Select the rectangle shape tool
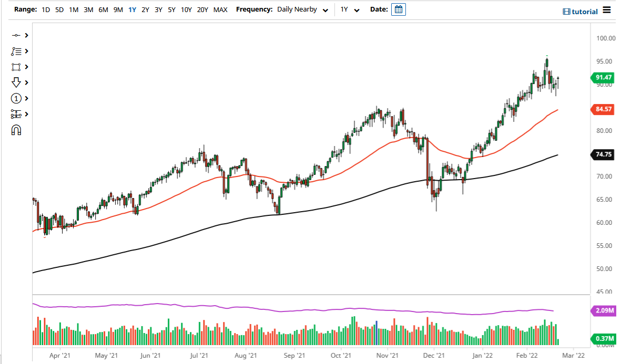This screenshot has height=364, width=621. click(x=16, y=67)
